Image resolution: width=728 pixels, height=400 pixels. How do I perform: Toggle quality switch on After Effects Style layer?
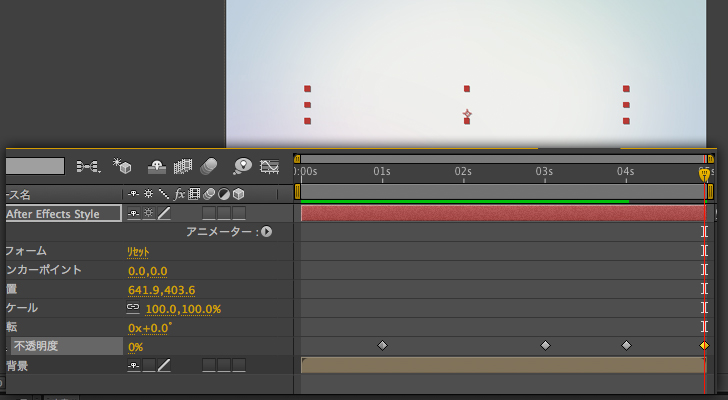[x=164, y=213]
